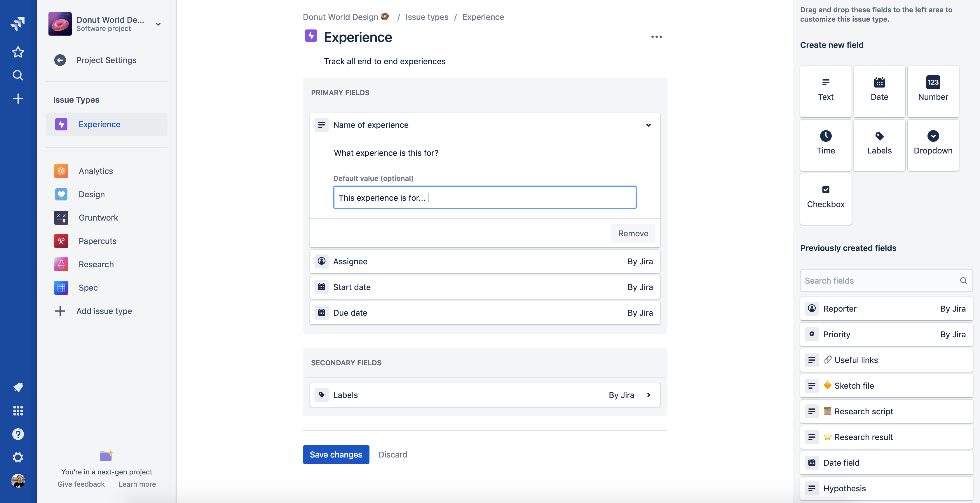This screenshot has height=503, width=980.
Task: Open the user profile avatar
Action: (18, 481)
